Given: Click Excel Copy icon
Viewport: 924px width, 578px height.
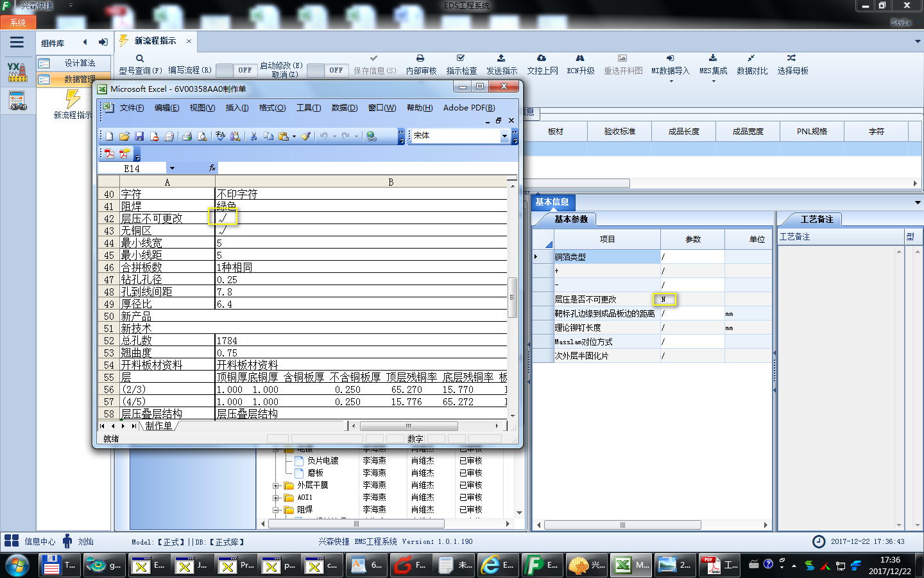Looking at the screenshot, I should click(x=268, y=136).
